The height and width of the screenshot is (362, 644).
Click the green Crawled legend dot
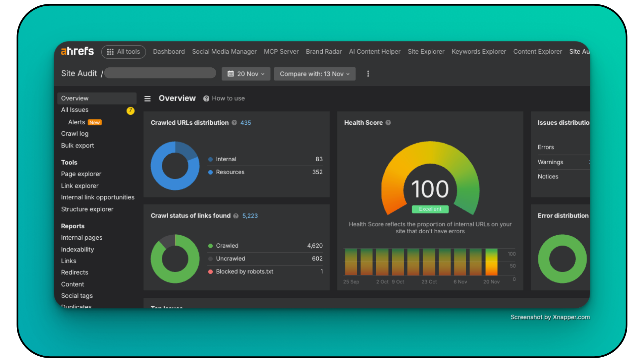[210, 246]
